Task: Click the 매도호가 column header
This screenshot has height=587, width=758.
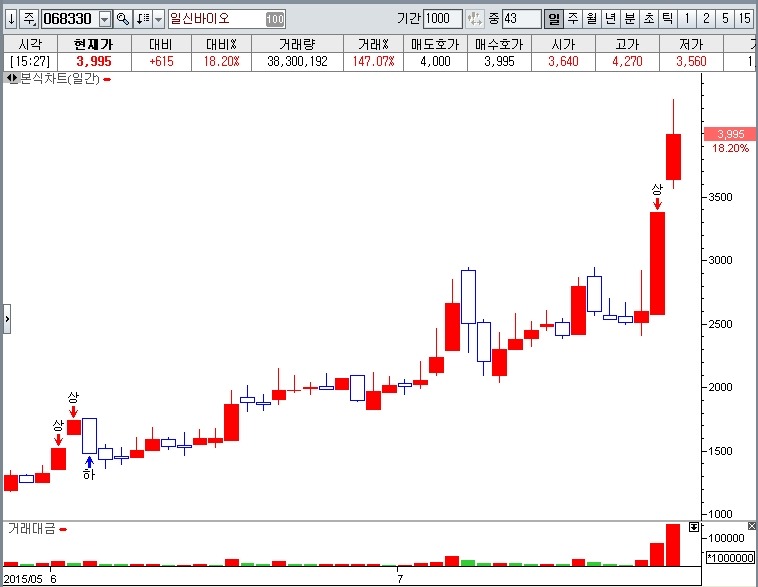Action: [435, 44]
